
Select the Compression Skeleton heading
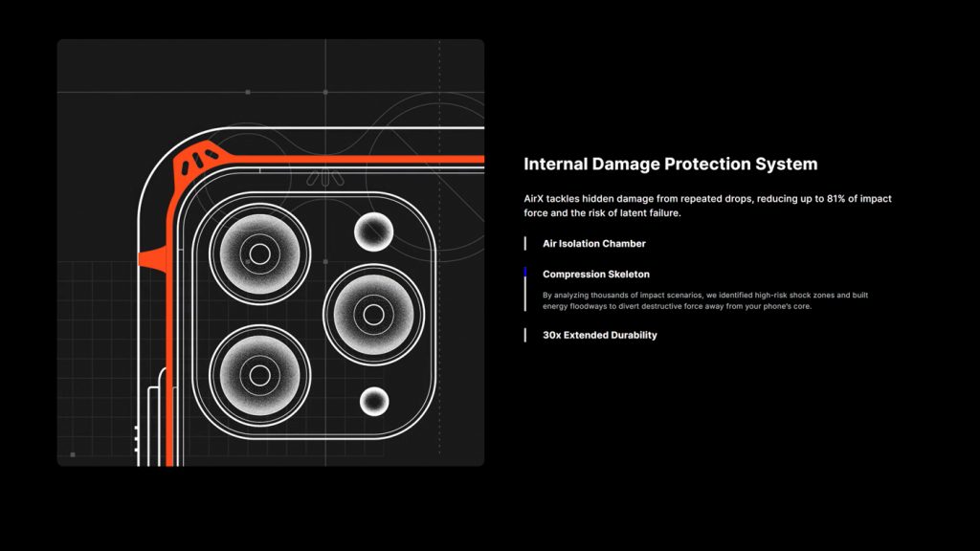595,275
